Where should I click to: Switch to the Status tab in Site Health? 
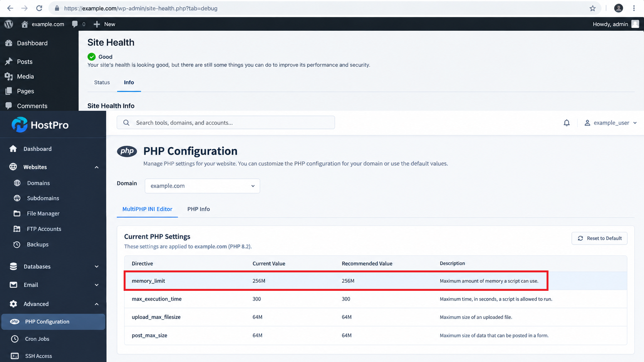pos(102,82)
